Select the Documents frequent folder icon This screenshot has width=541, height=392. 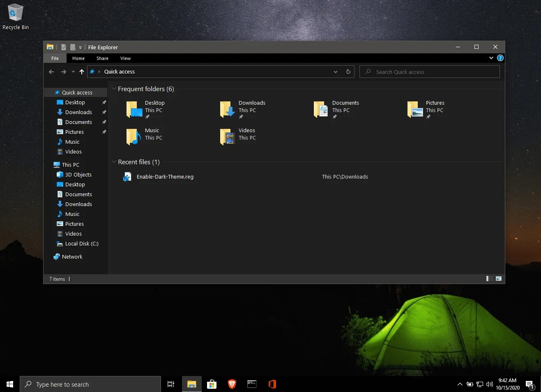pyautogui.click(x=321, y=109)
